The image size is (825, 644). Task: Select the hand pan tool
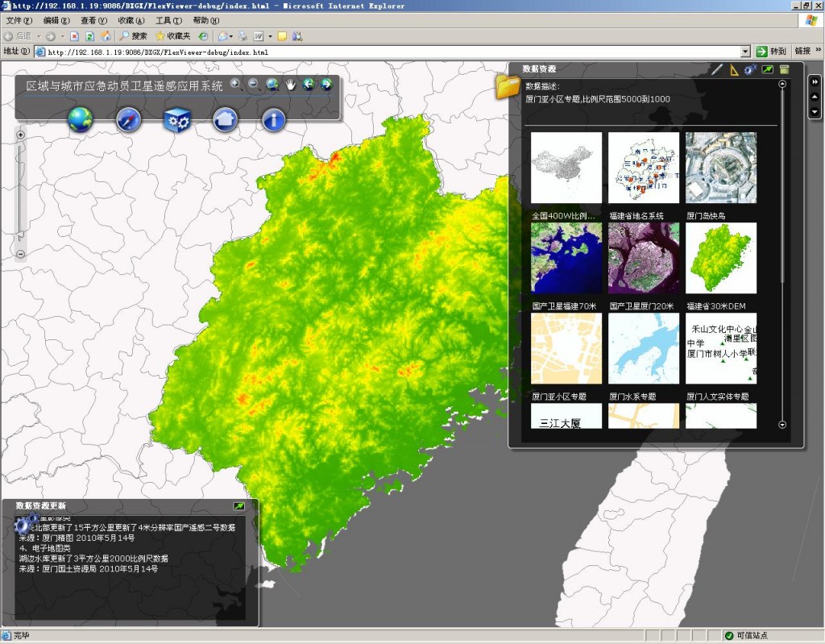(291, 84)
